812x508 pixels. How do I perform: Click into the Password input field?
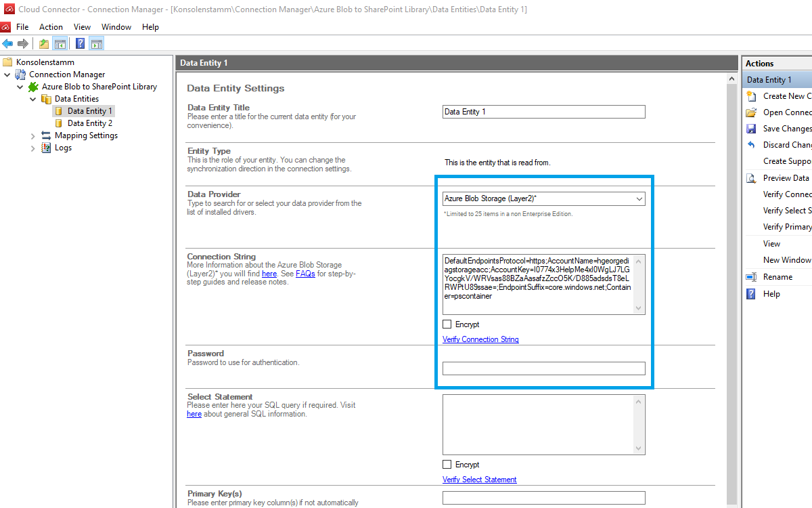pos(543,368)
